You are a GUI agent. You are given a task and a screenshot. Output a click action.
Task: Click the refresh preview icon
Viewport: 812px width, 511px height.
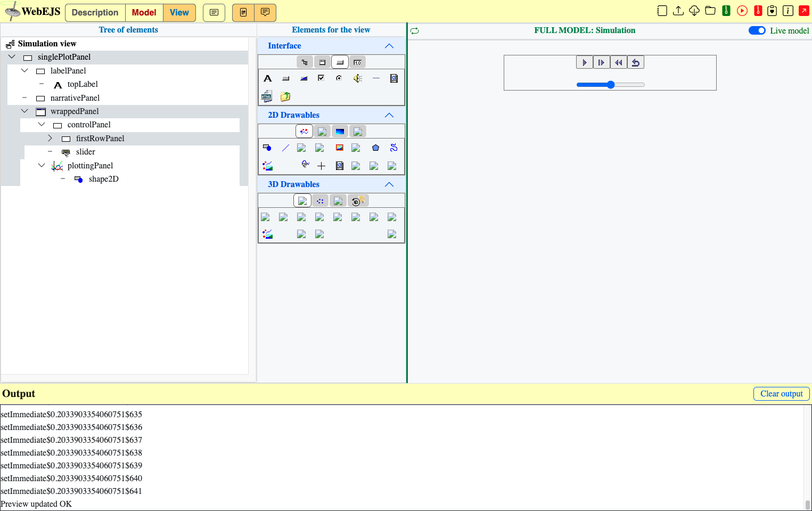pyautogui.click(x=415, y=31)
